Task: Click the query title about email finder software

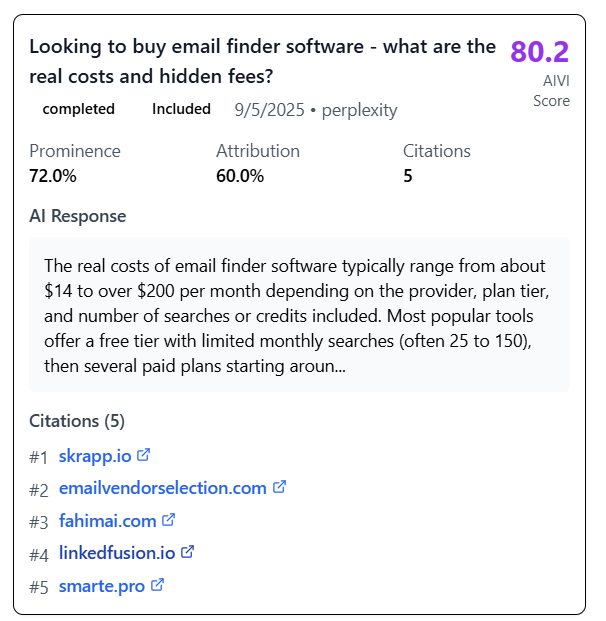Action: [x=263, y=61]
